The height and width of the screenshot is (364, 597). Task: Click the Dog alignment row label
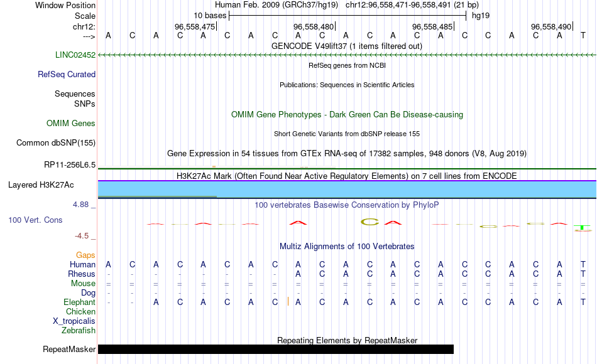(88, 293)
